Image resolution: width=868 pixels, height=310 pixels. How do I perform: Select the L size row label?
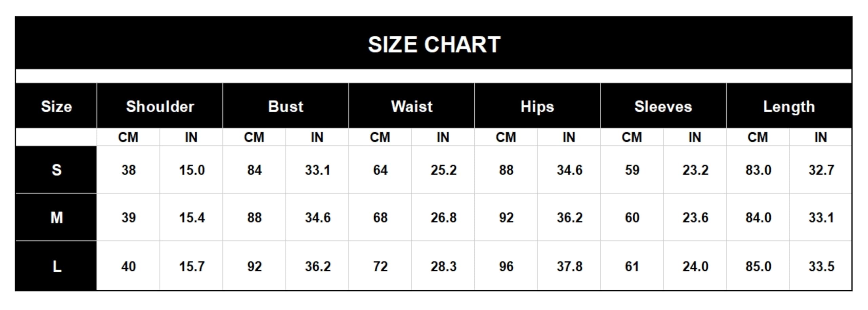pos(56,266)
